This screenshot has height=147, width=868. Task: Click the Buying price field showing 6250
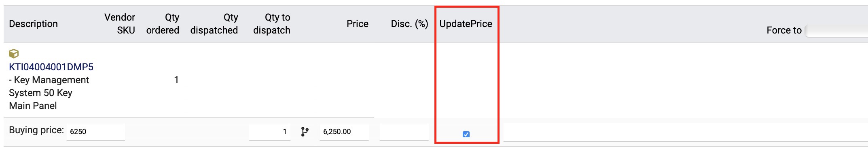95,132
